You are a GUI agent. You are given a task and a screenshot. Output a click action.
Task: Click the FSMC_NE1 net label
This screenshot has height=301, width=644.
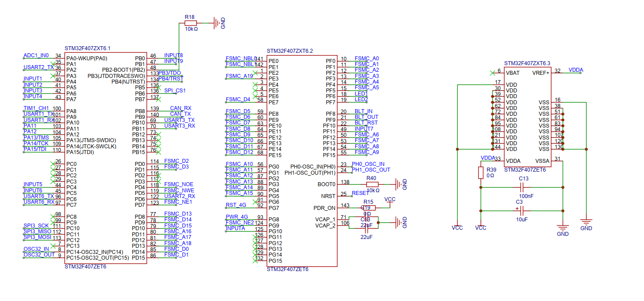click(178, 202)
